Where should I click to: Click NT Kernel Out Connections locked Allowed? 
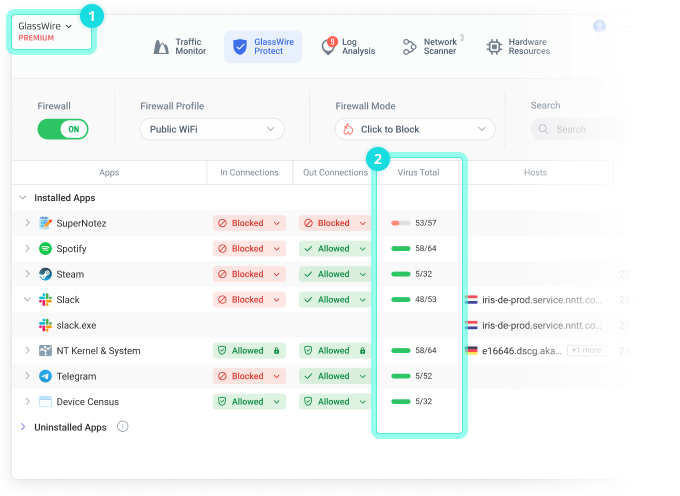tap(335, 350)
